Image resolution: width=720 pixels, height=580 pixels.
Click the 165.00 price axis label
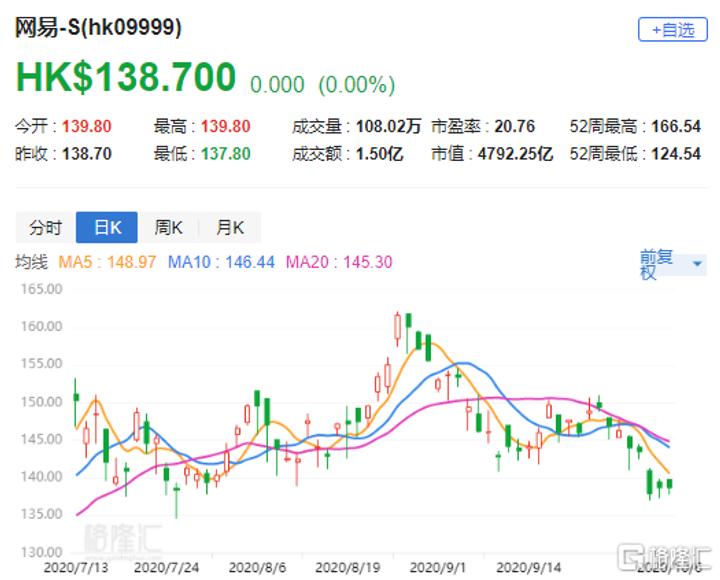coord(41,289)
